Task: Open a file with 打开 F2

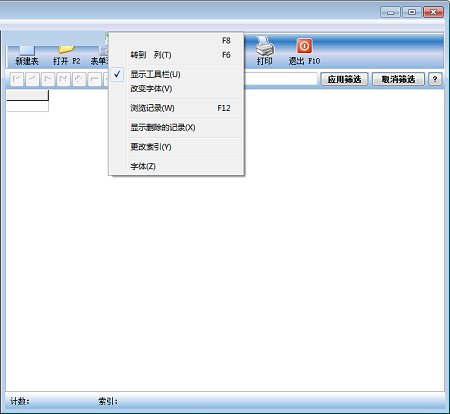Action: coord(66,55)
